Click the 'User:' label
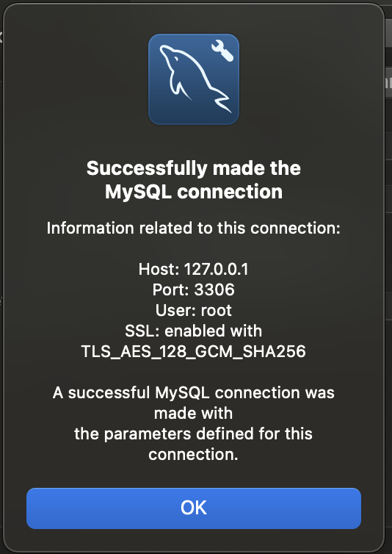Image resolution: width=392 pixels, height=554 pixels. pyautogui.click(x=176, y=310)
